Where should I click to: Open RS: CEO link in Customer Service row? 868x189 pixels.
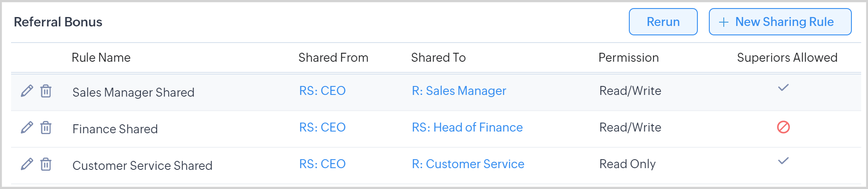coord(322,164)
